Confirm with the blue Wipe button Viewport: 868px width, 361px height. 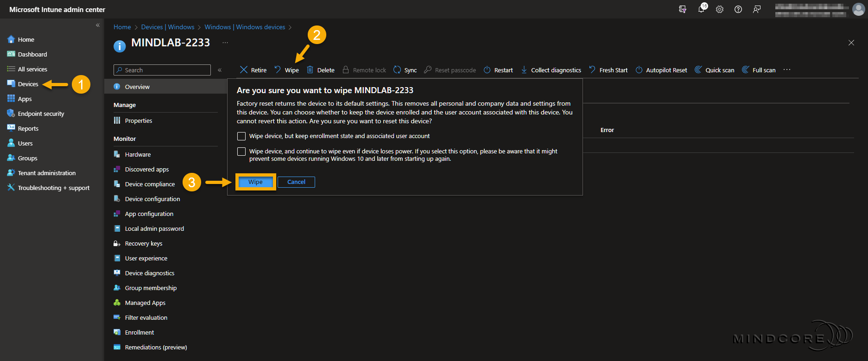tap(255, 182)
